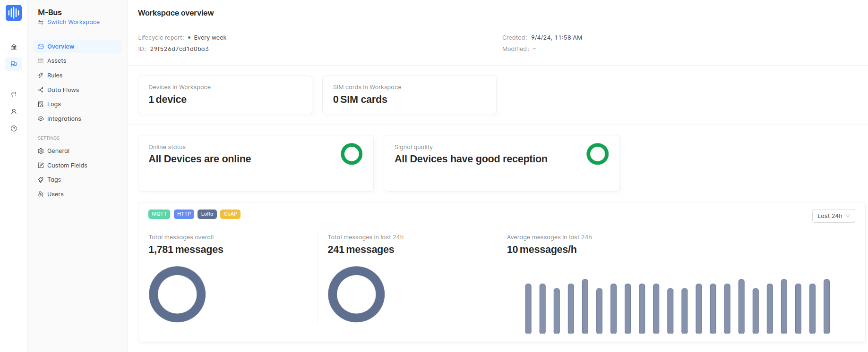Viewport: 868px width, 352px height.
Task: Toggle the LoRa protocol filter tag
Action: pos(207,214)
